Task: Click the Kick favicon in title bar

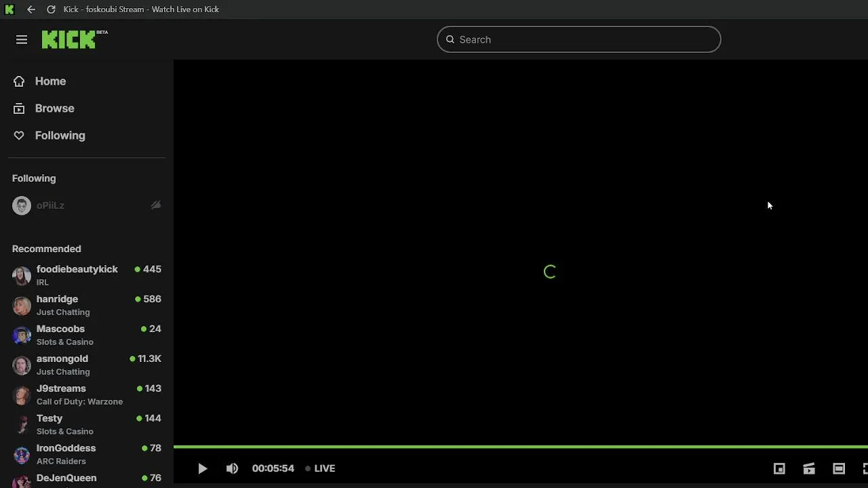Action: pos(9,9)
